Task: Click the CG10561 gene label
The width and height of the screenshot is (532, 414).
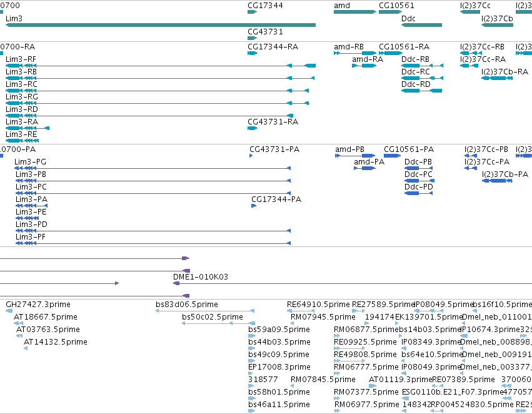Action: click(396, 6)
